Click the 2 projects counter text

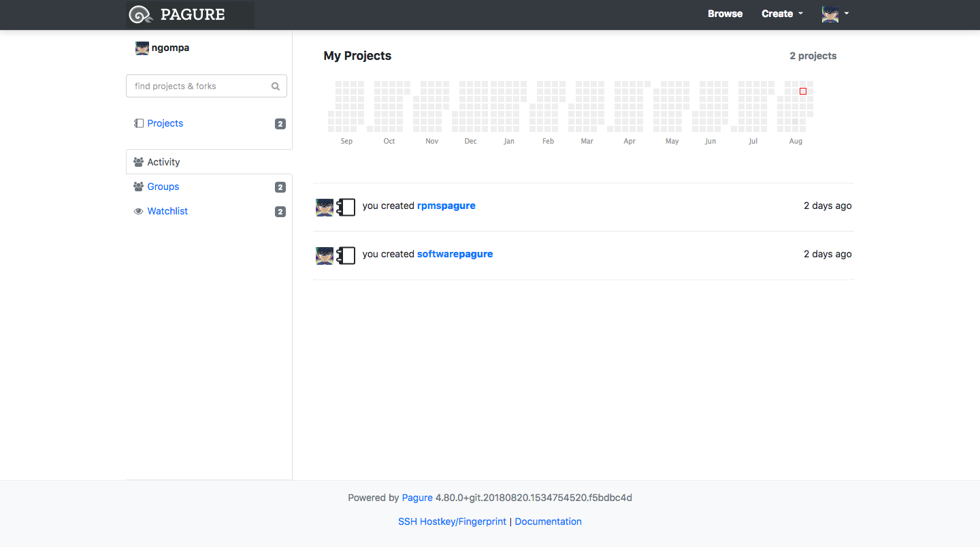813,56
